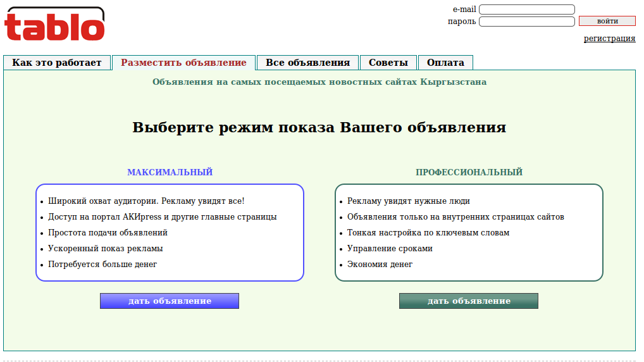Click the list item Экономия денег
The width and height of the screenshot is (644, 362).
coord(380,265)
